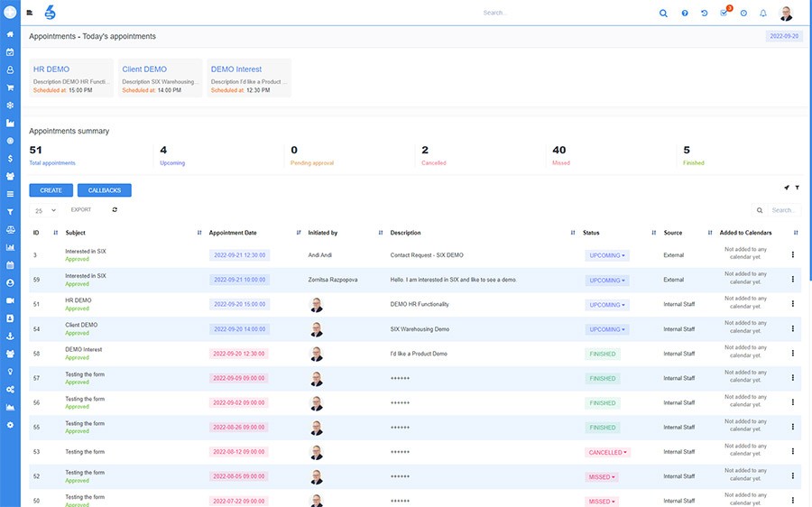Open the Client DEMO appointment card
This screenshot has width=812, height=507.
click(160, 78)
